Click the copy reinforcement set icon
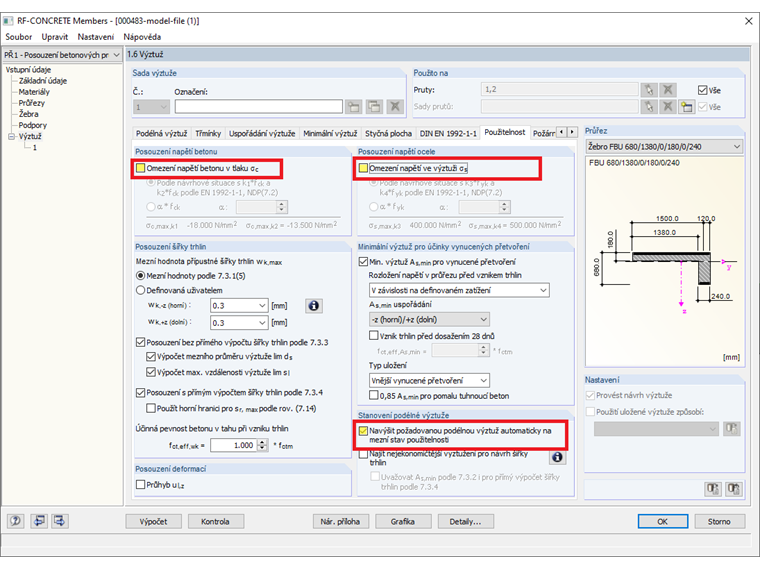This screenshot has height=570, width=760. pos(374,107)
